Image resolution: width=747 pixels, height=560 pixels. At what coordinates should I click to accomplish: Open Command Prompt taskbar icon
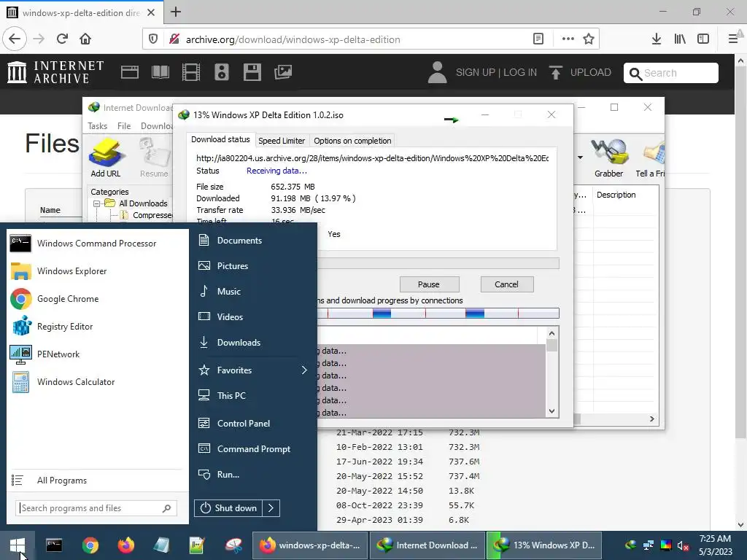(54, 545)
